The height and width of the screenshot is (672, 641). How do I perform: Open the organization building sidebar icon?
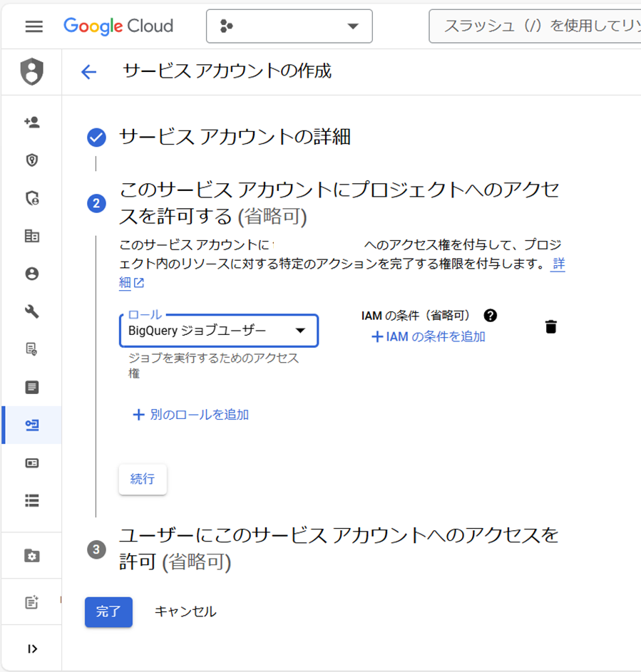click(31, 236)
